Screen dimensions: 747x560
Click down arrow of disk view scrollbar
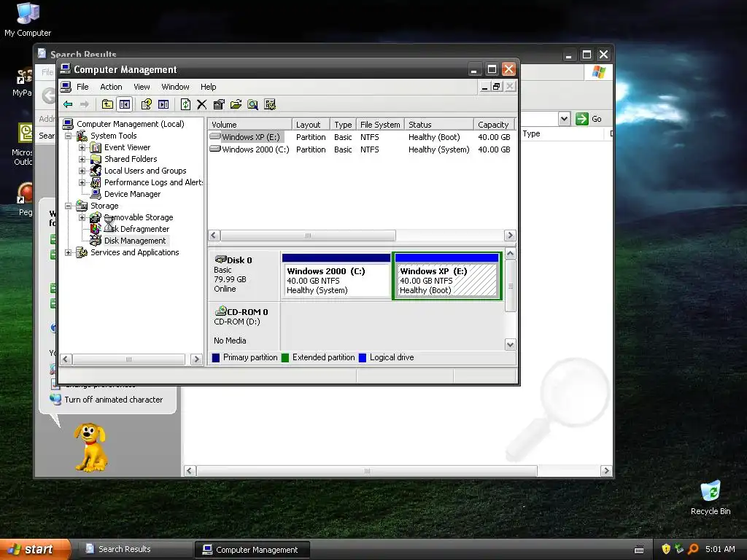click(510, 345)
